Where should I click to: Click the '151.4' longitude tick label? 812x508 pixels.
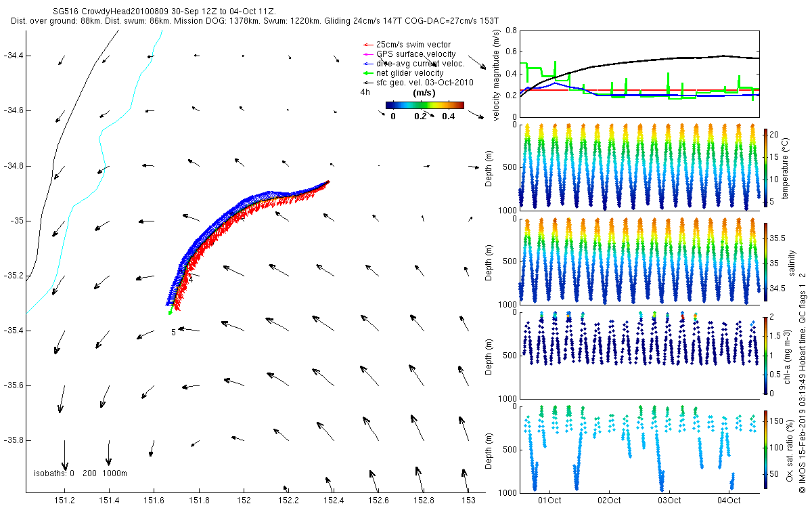110,501
